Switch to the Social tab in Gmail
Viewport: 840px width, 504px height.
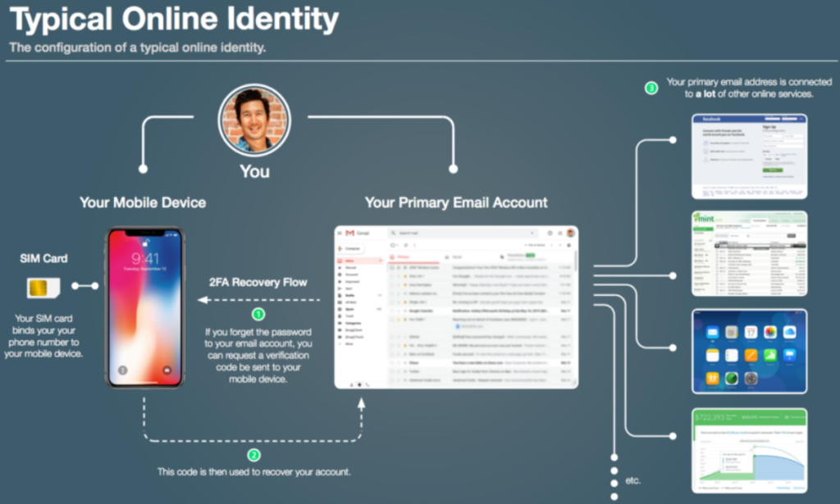coord(455,257)
